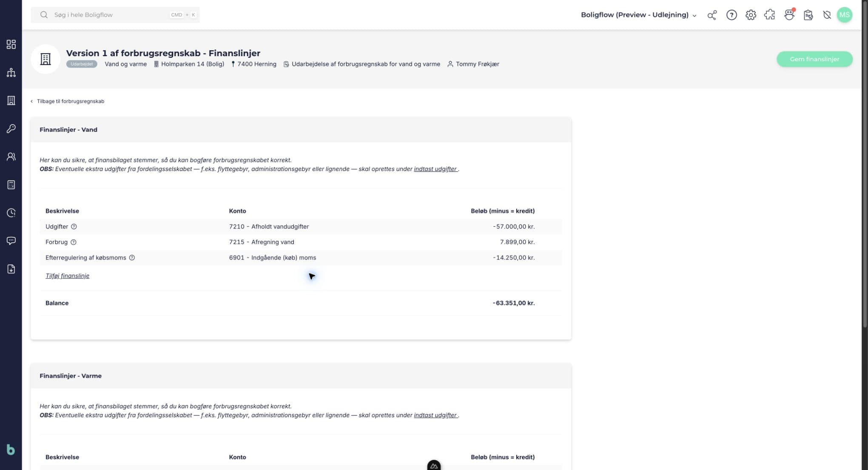Click the round building icon beside the title
This screenshot has height=470, width=868.
pos(46,59)
